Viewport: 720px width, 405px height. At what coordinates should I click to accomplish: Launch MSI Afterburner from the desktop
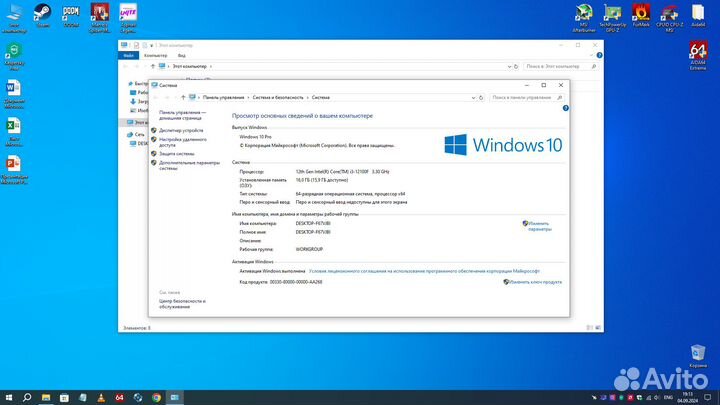[583, 13]
